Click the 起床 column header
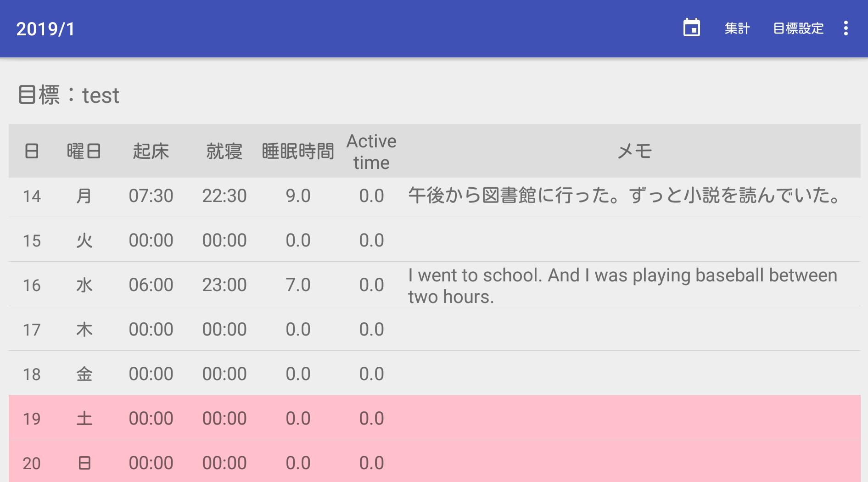This screenshot has height=482, width=868. 151,151
